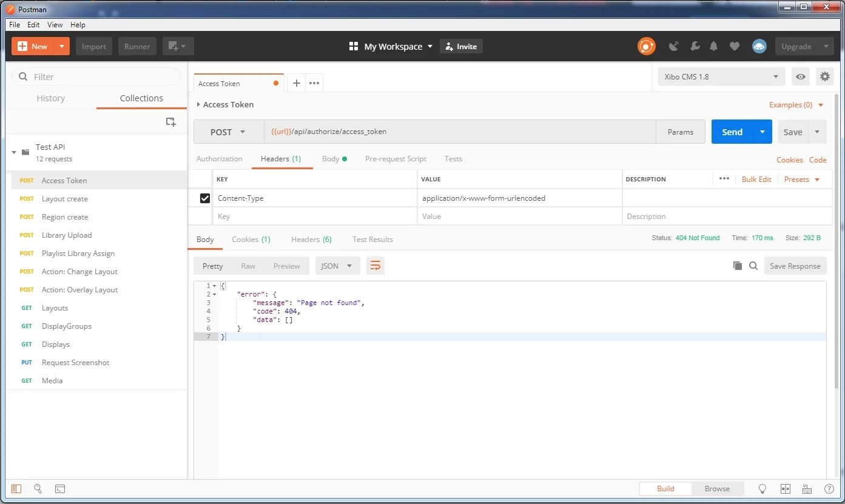
Task: Open the help question mark icon
Action: pos(829,488)
